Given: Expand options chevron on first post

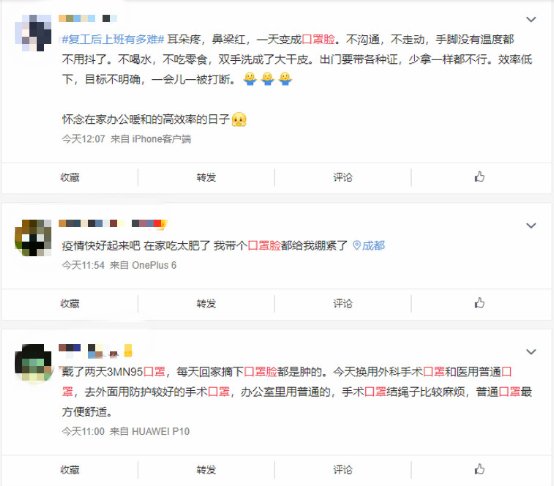Looking at the screenshot, I should tap(531, 19).
